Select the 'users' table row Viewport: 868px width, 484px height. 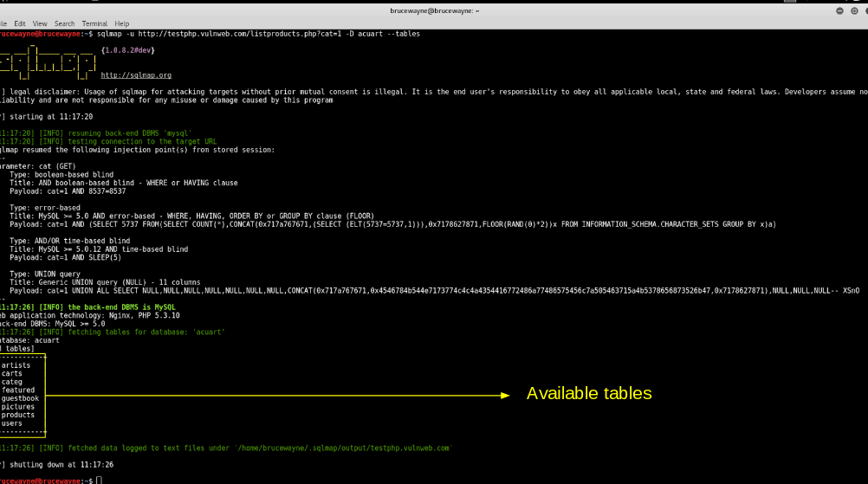coord(11,423)
